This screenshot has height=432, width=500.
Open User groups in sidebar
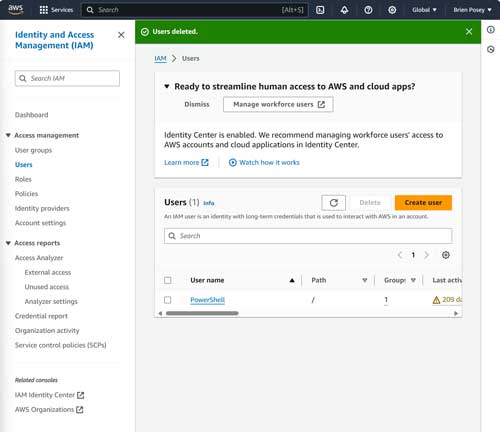pyautogui.click(x=33, y=150)
